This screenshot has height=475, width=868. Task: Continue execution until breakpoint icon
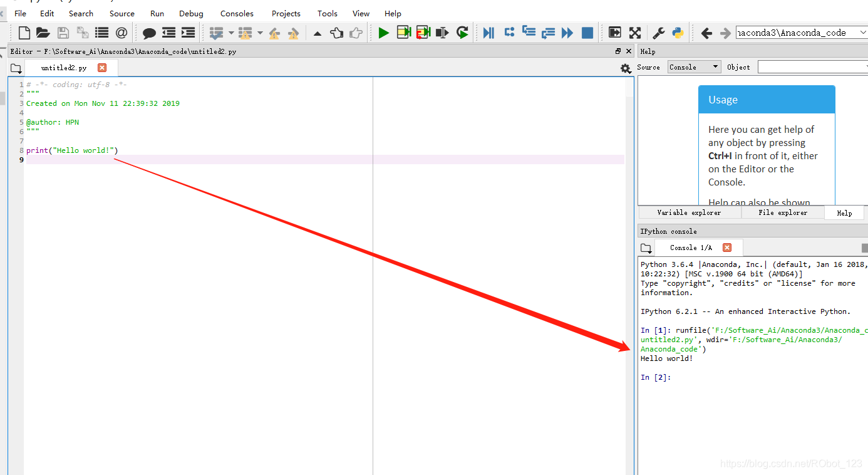[567, 33]
